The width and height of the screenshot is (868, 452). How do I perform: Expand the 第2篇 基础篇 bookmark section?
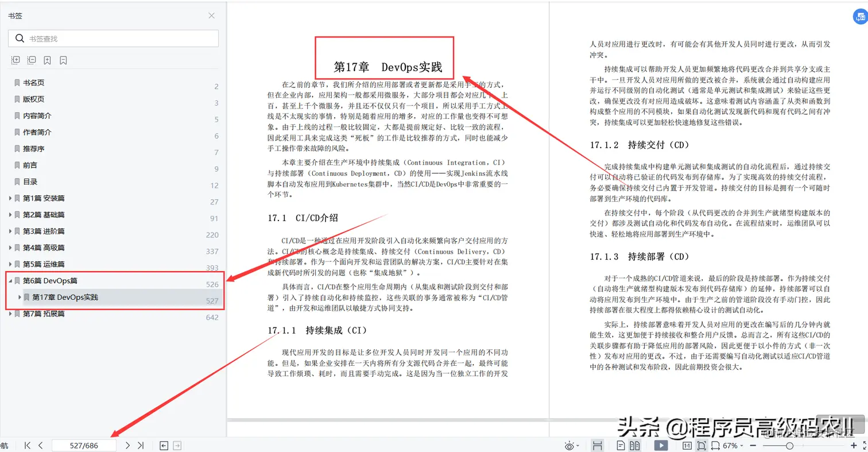click(x=10, y=214)
